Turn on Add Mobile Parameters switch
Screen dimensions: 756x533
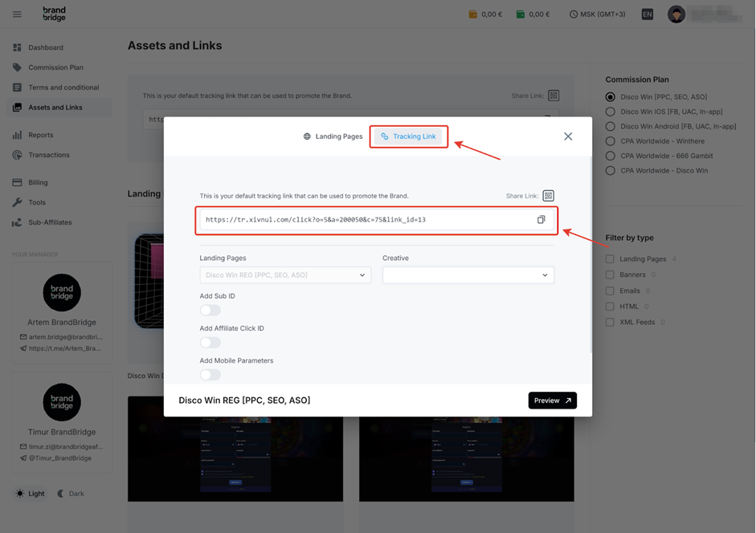click(x=210, y=375)
